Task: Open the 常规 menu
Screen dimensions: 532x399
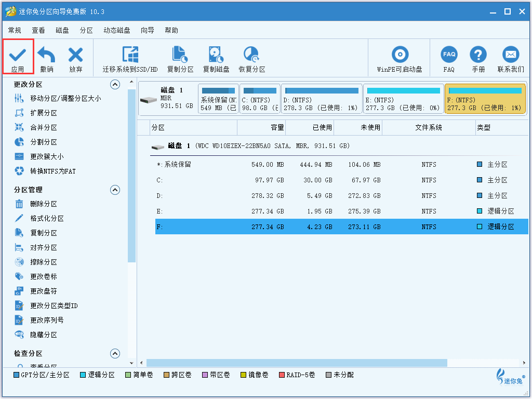Action: point(15,31)
